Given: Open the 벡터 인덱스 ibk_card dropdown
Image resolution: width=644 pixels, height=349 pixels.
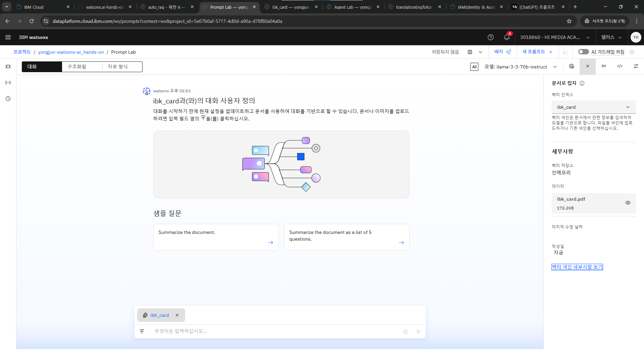Looking at the screenshot, I should (x=594, y=107).
